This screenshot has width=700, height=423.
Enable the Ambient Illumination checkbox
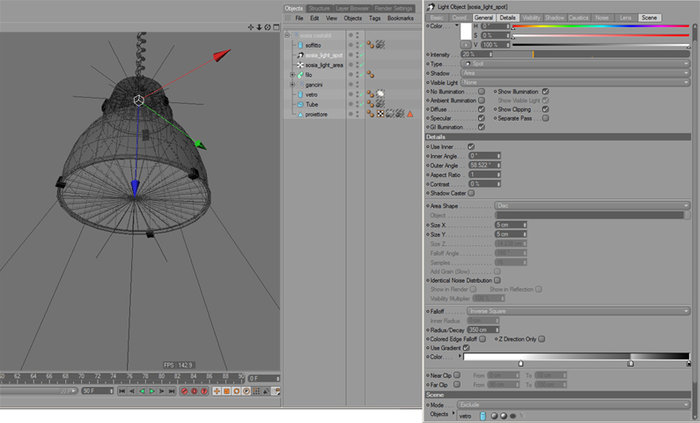[x=481, y=100]
